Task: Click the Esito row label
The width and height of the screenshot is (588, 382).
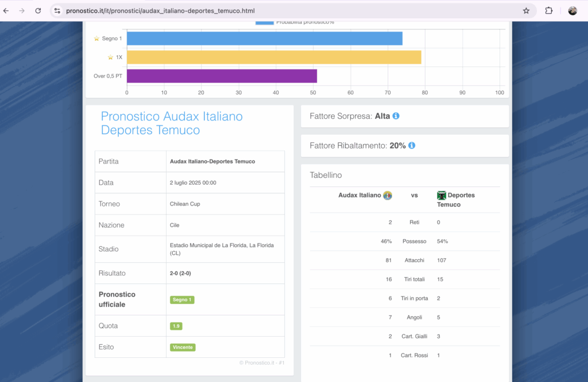Action: click(x=106, y=347)
